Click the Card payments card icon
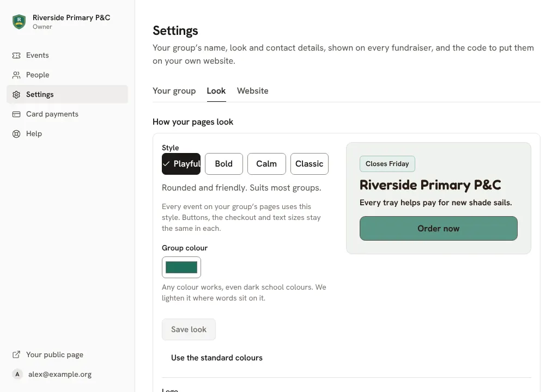The height and width of the screenshot is (392, 558). 16,114
